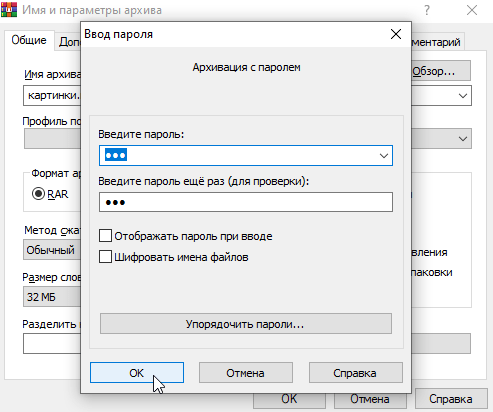Click Отмена in the background archive window
The width and height of the screenshot is (493, 412).
tap(370, 401)
